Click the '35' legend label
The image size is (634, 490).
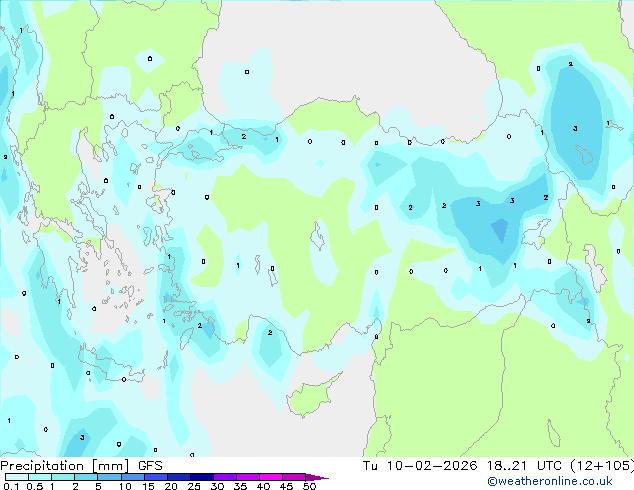coord(240,486)
